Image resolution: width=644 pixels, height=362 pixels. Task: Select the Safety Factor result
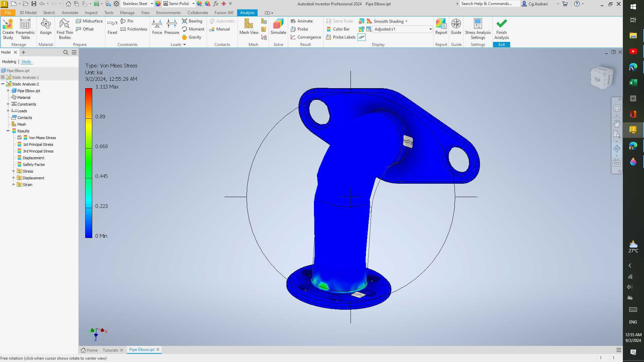[34, 164]
